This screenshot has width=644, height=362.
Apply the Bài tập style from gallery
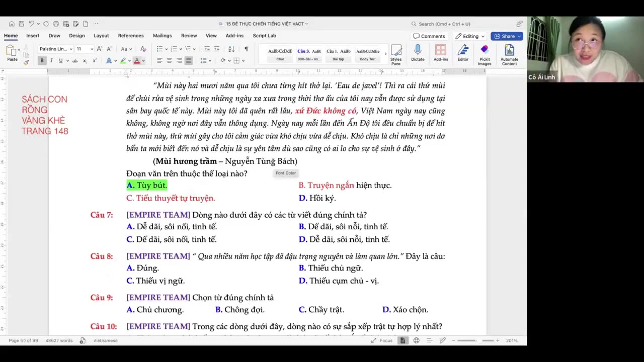338,55
